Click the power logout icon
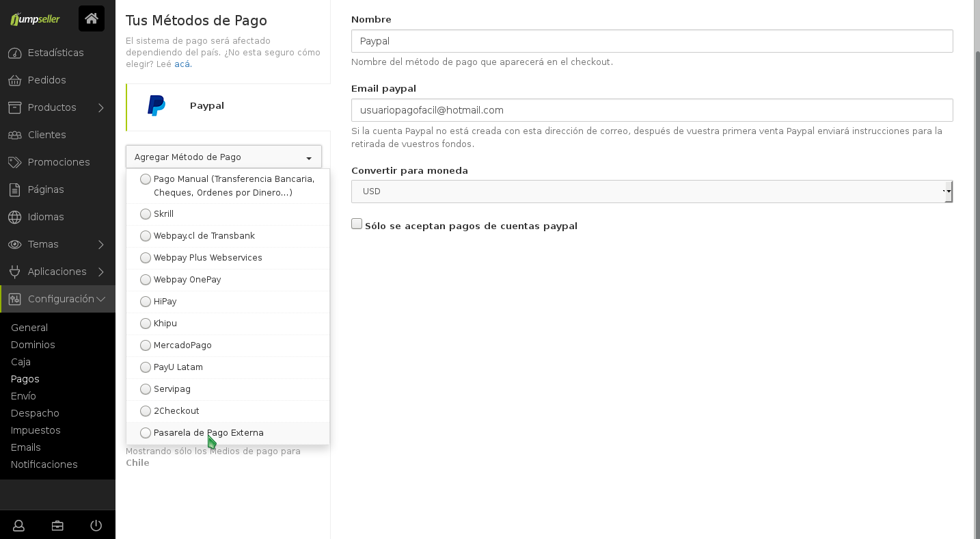The height and width of the screenshot is (539, 980). [x=96, y=525]
